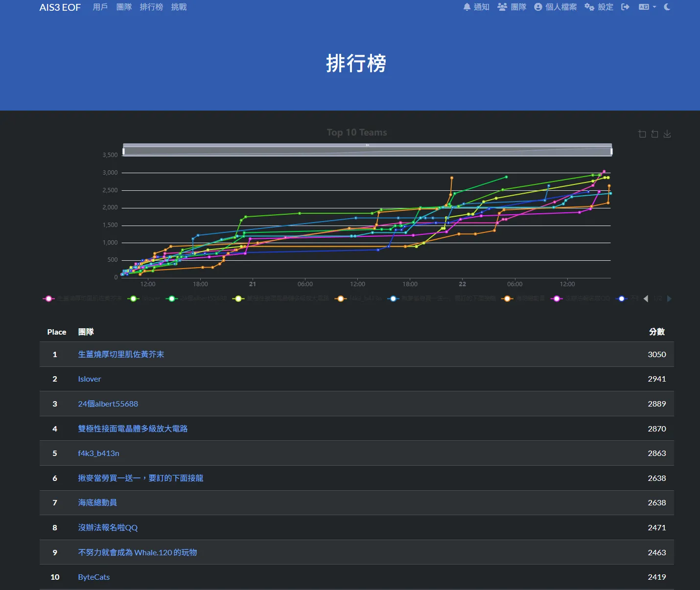
Task: Open team 生薑燒厚切里肌佐黃芥末 link
Action: tap(121, 354)
